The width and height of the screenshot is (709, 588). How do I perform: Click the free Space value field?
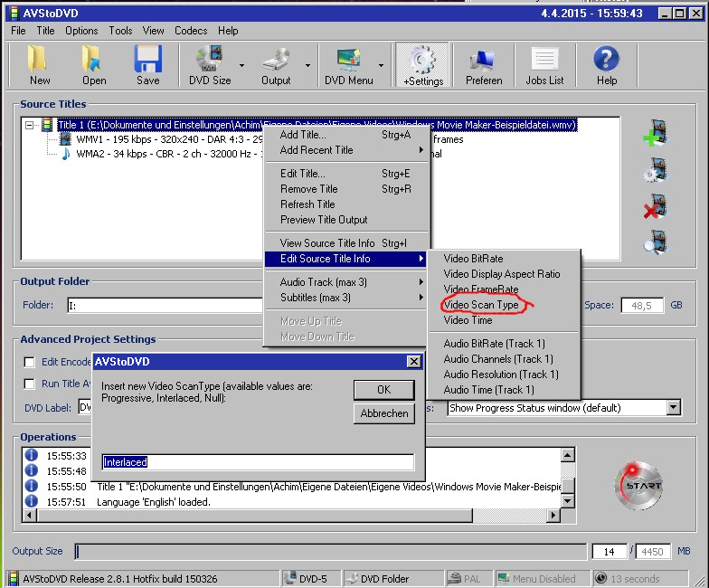click(642, 306)
